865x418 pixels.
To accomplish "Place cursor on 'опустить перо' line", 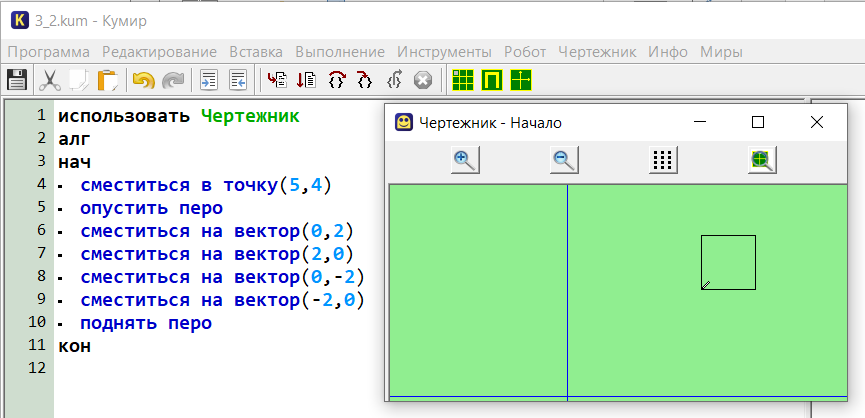I will 151,208.
